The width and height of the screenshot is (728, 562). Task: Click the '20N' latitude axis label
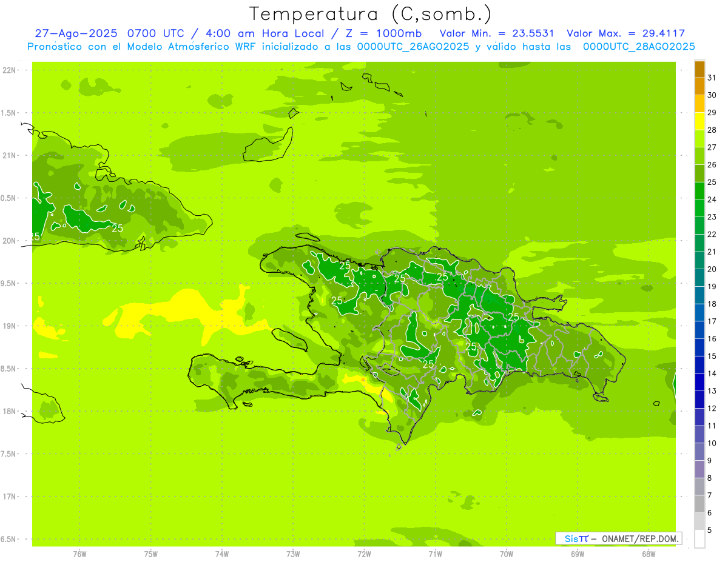coord(10,241)
